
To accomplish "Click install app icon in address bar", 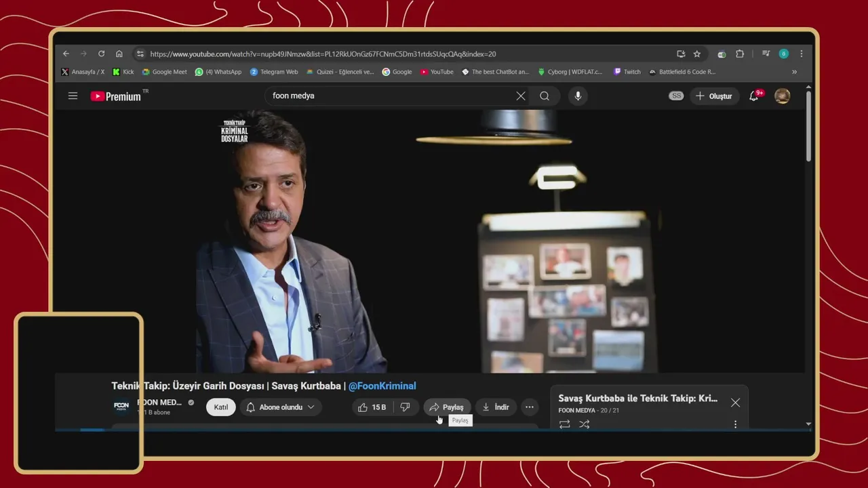I will [681, 54].
